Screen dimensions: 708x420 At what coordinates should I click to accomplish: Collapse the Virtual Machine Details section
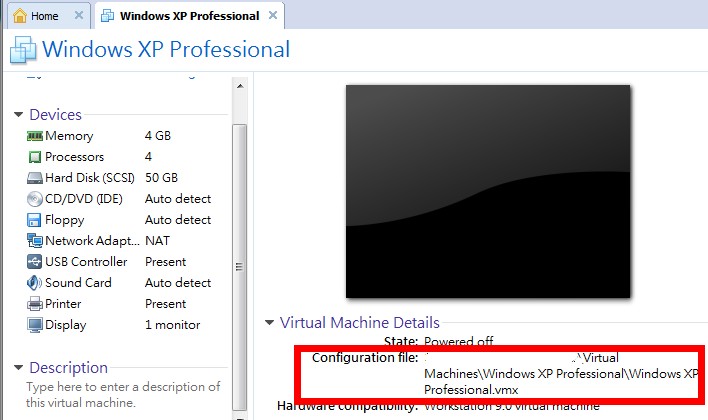click(x=270, y=322)
